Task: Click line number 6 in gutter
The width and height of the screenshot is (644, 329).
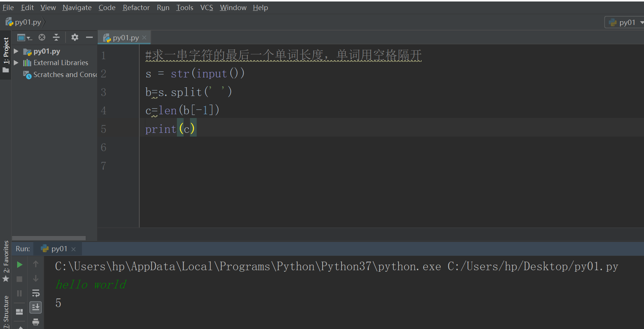Action: tap(104, 147)
